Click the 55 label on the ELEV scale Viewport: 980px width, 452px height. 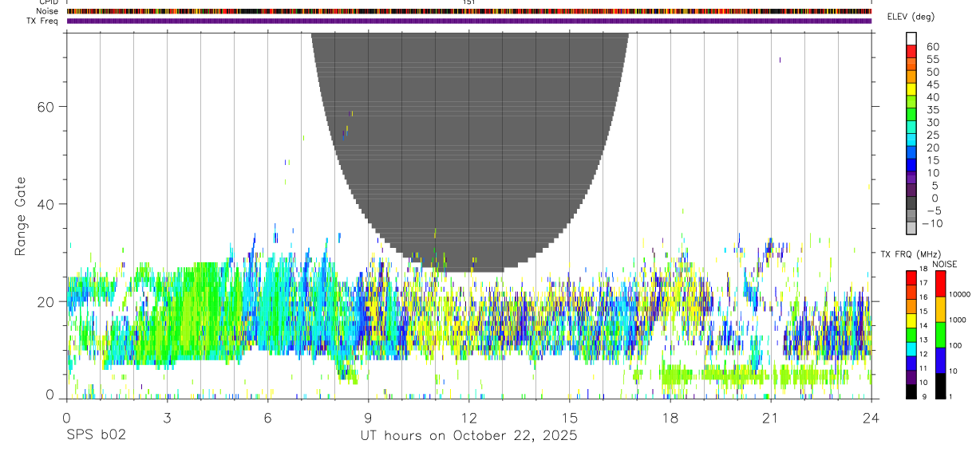[x=931, y=59]
